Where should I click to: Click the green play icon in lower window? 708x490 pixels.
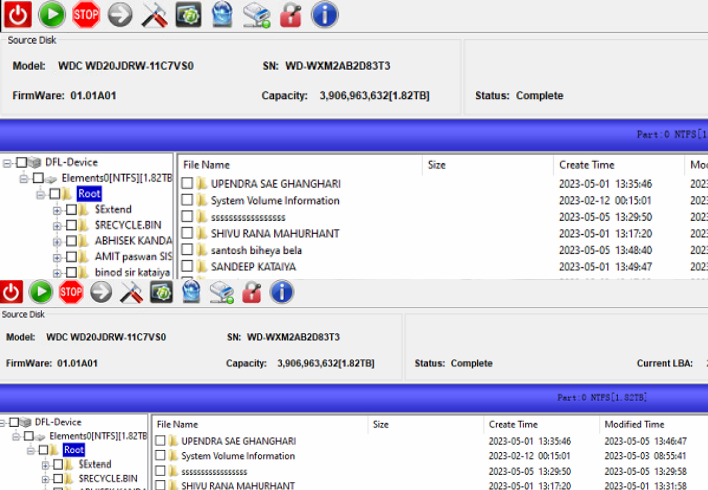(41, 292)
